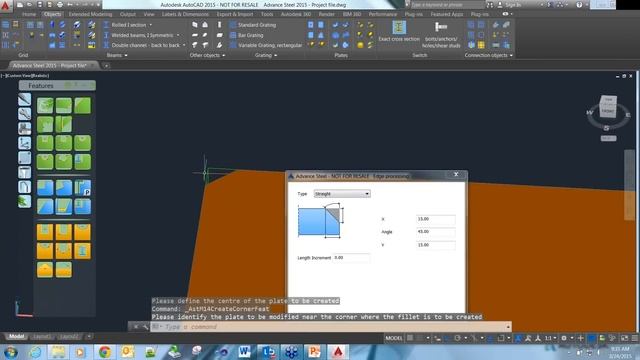The image size is (640, 360).
Task: Open annotation scale 1:1 dropdown
Action: coord(551,338)
